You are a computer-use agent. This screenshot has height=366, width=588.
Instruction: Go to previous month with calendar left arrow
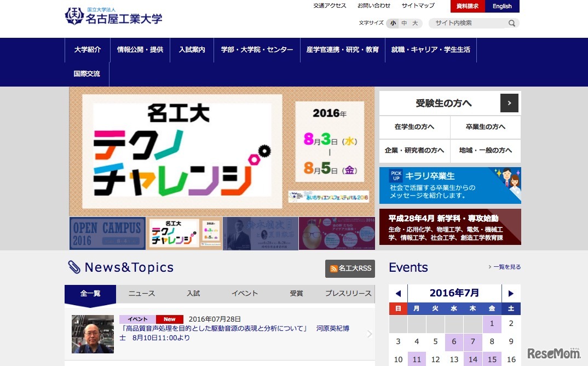[x=398, y=293]
